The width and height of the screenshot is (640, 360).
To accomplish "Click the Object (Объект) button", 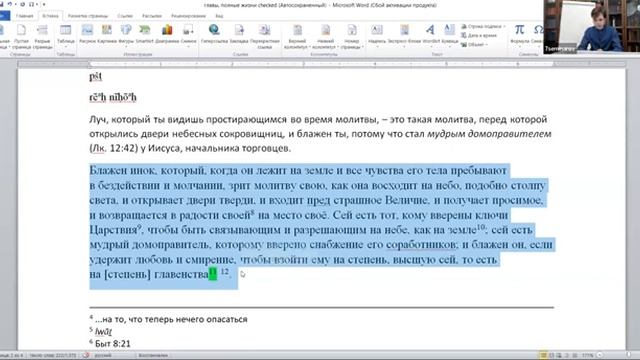I will tap(473, 44).
